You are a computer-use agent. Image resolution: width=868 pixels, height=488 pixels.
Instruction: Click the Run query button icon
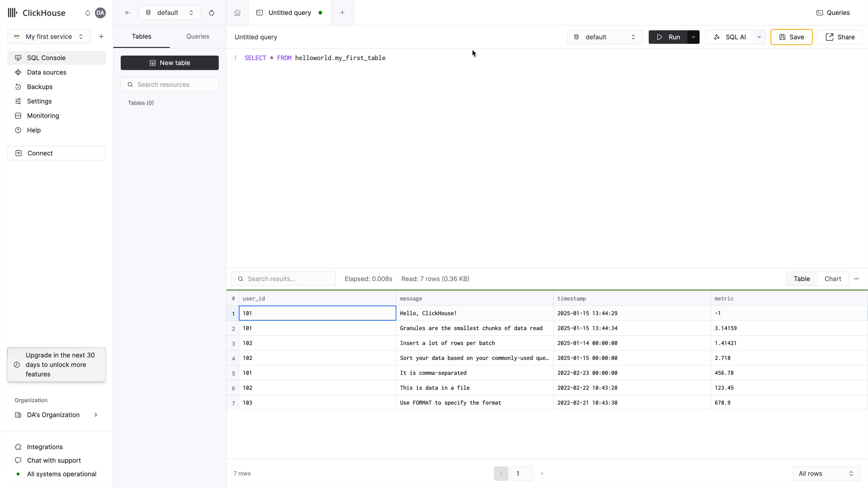click(x=660, y=37)
